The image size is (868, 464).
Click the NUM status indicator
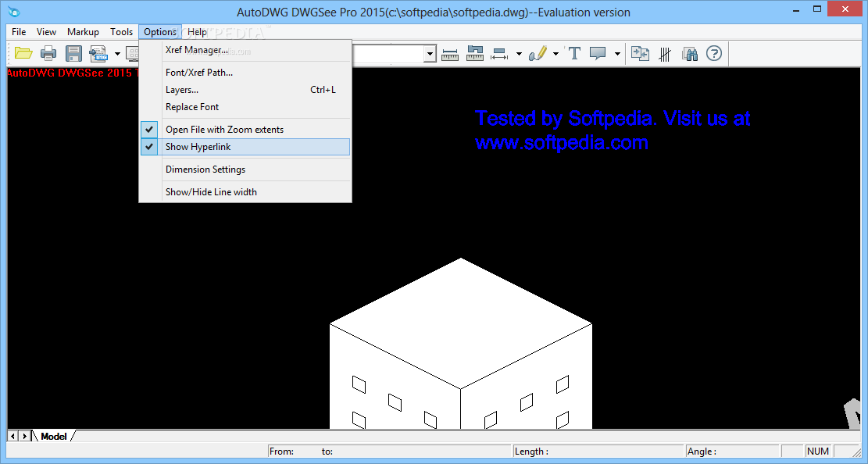coord(818,452)
